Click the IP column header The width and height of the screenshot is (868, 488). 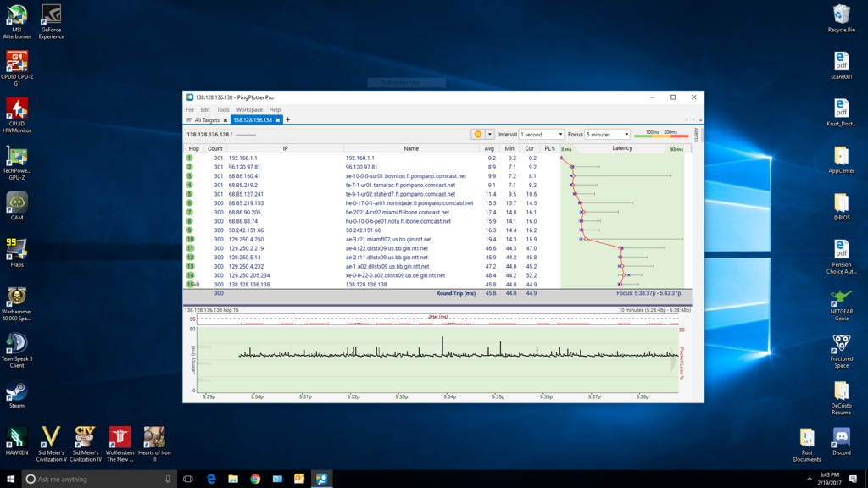(285, 149)
